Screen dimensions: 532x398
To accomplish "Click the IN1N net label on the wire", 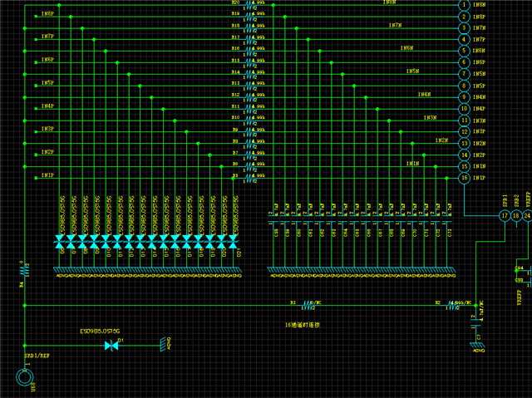I will coord(412,164).
